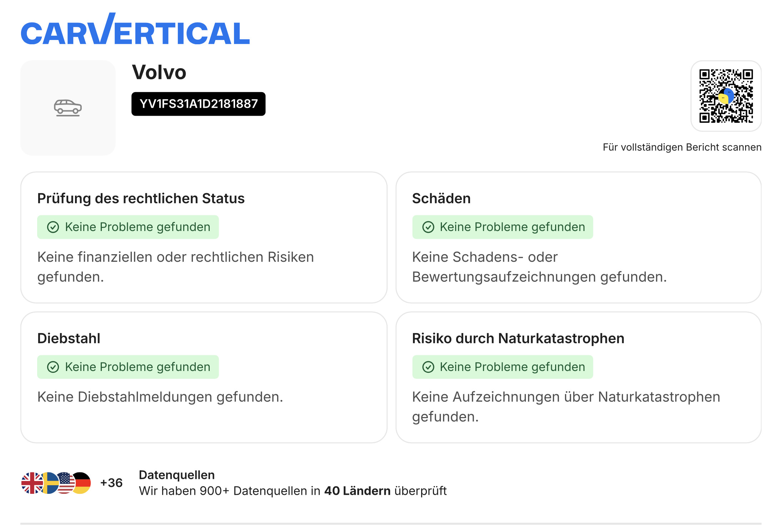Click the +36 more countries indicator
Screen dimensions: 778x532
(111, 483)
